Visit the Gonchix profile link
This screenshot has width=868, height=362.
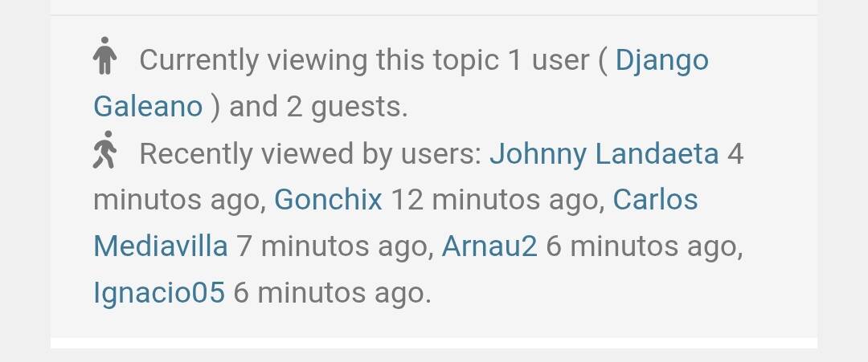[328, 200]
